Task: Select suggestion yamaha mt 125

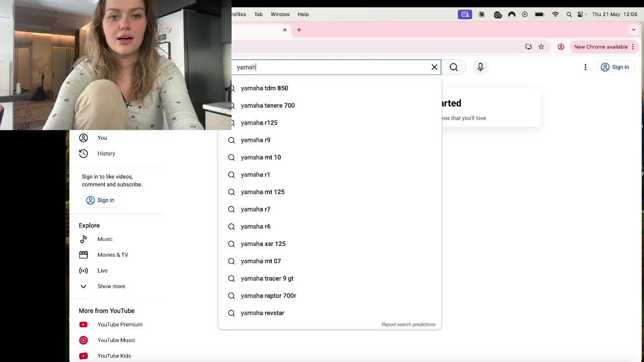Action: pyautogui.click(x=330, y=192)
